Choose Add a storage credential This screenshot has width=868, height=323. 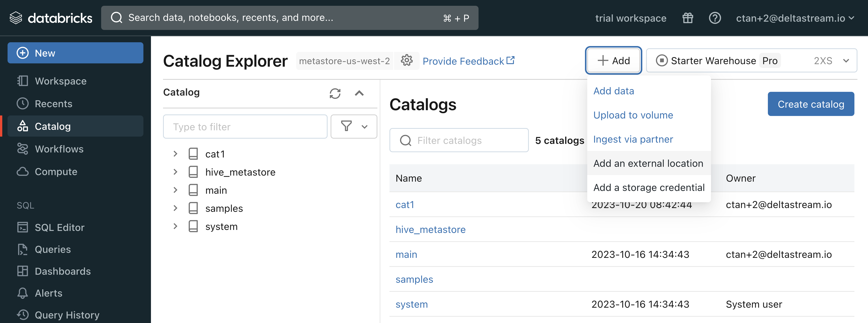point(649,188)
